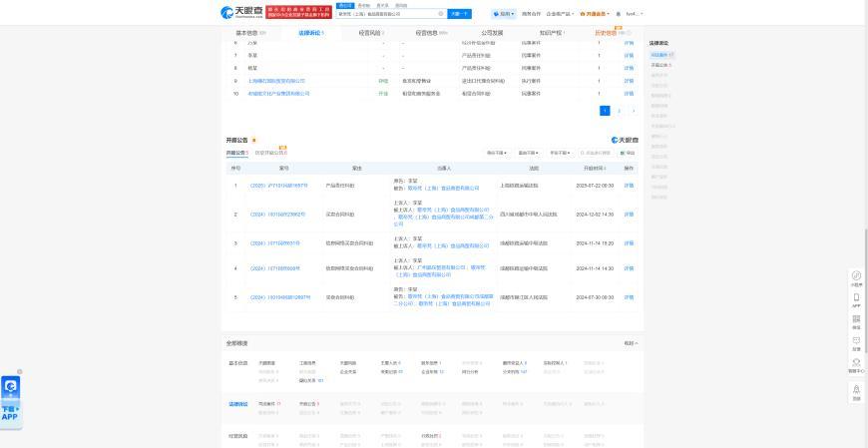Open 司法案件 17 in the 全部维度 grid
This screenshot has height=448, width=868.
(269, 404)
